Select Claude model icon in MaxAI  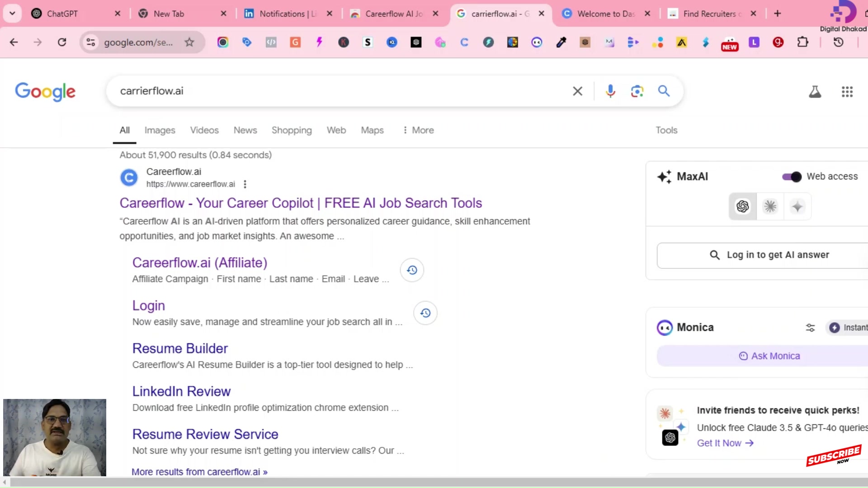[770, 206]
